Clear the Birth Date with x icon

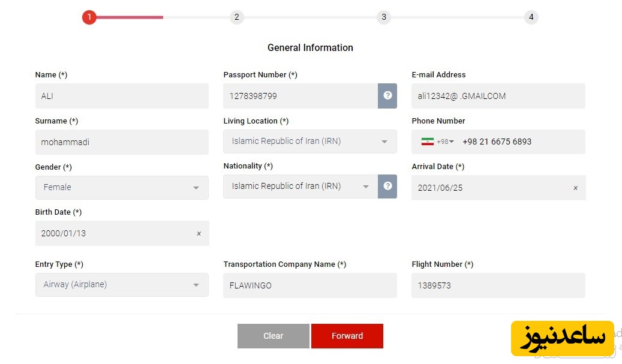[x=199, y=234]
